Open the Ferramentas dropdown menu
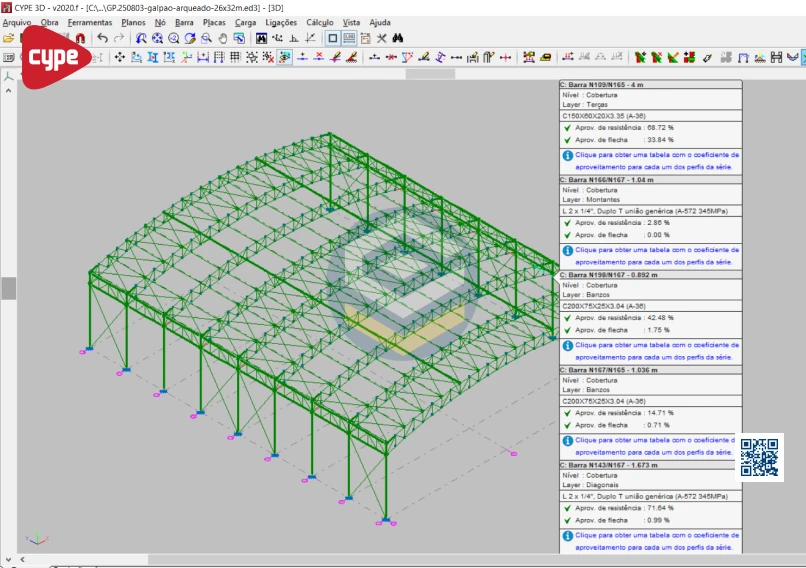Viewport: 806px width, 568px height. coord(90,22)
